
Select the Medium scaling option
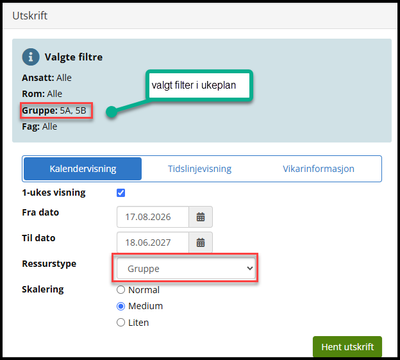point(121,306)
